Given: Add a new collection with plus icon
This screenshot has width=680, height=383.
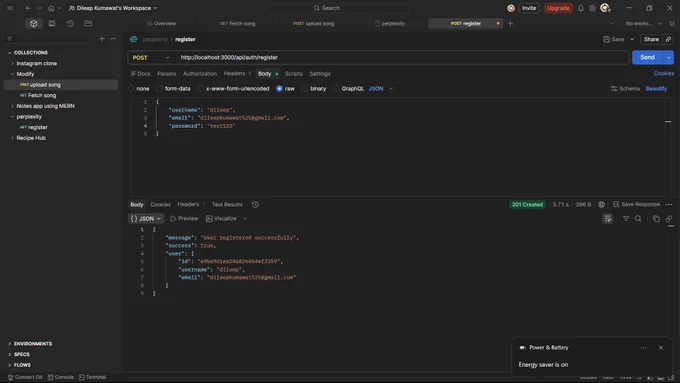Looking at the screenshot, I should [101, 39].
